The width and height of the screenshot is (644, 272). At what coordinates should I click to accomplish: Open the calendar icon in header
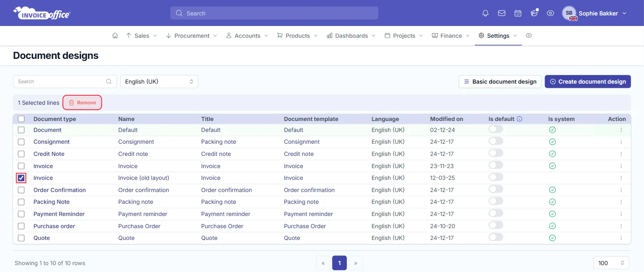(518, 13)
